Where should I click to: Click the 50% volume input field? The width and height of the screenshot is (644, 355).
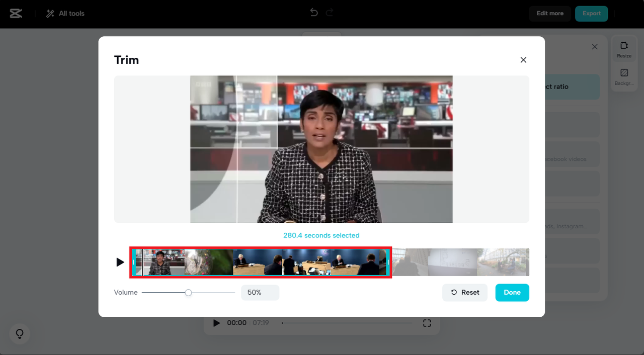(x=260, y=293)
